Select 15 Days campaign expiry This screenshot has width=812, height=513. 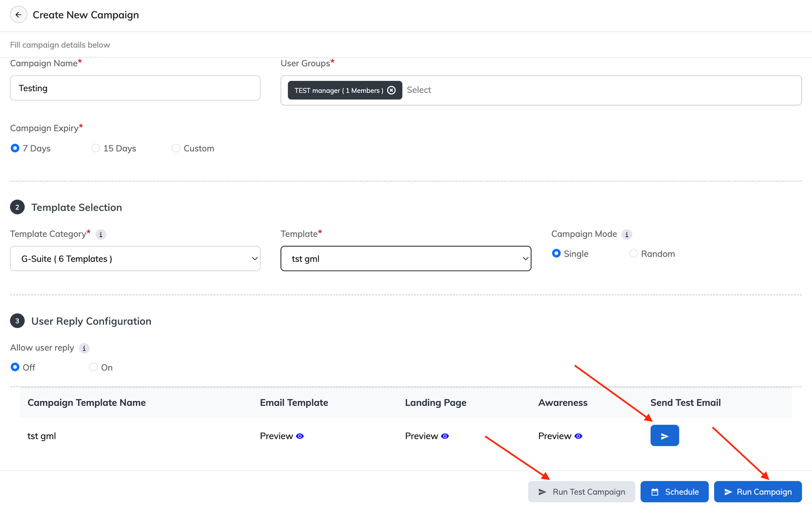(95, 148)
